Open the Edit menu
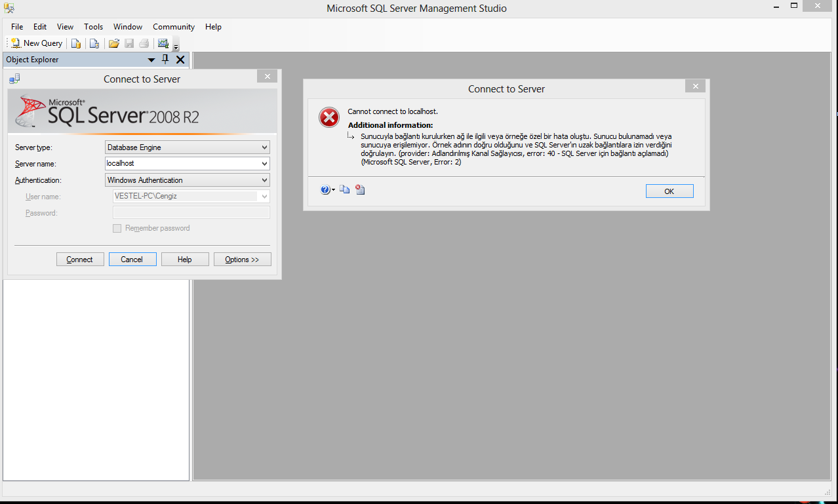838x504 pixels. [40, 27]
